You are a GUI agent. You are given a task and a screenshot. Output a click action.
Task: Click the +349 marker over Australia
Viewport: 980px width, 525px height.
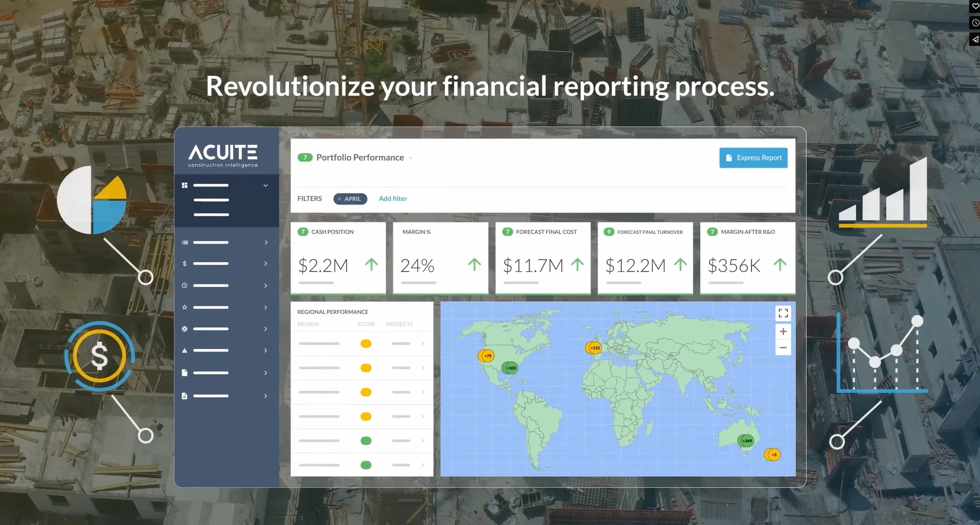coord(746,440)
